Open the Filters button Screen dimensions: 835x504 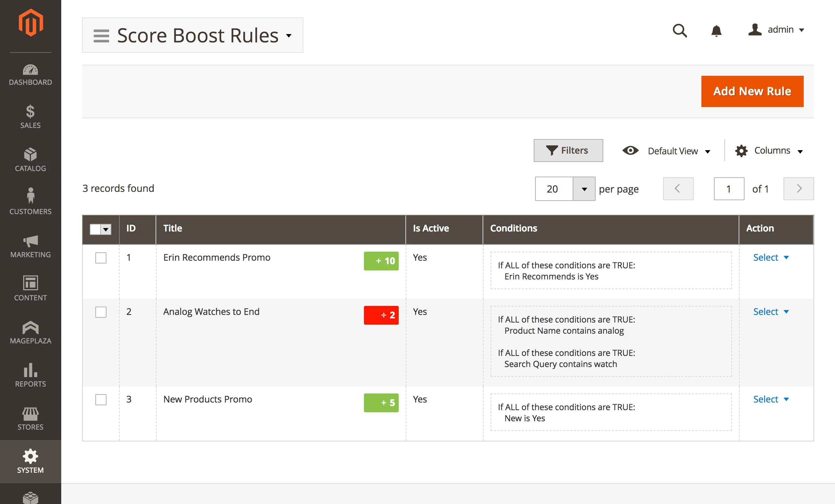pos(568,151)
